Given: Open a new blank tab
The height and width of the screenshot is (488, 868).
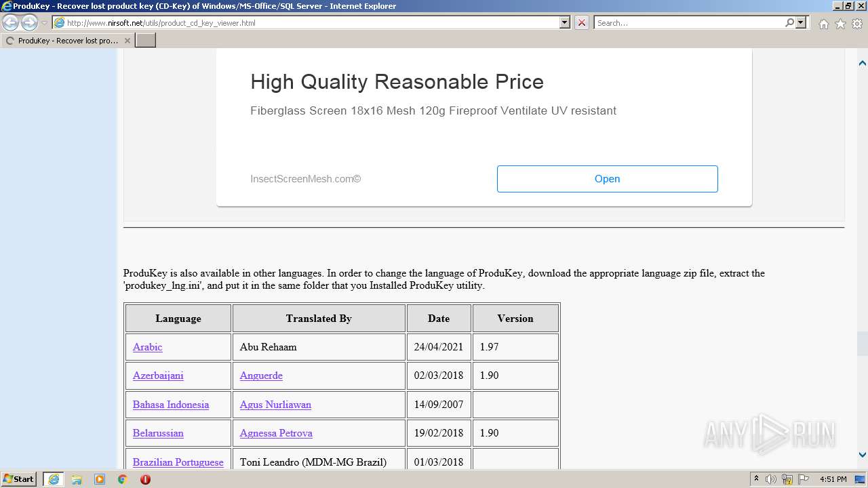Looking at the screenshot, I should (x=146, y=41).
